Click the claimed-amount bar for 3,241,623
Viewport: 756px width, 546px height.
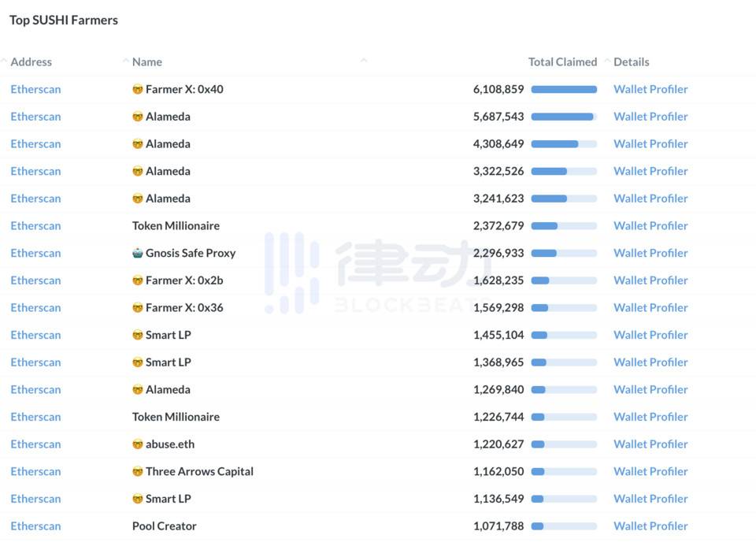564,199
